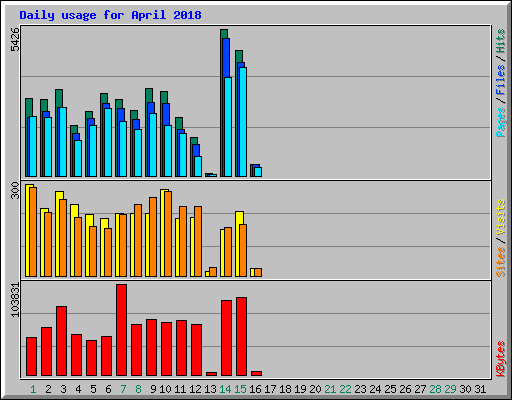Image resolution: width=512 pixels, height=400 pixels.
Task: Select day 25 on the x-axis
Action: coord(390,389)
